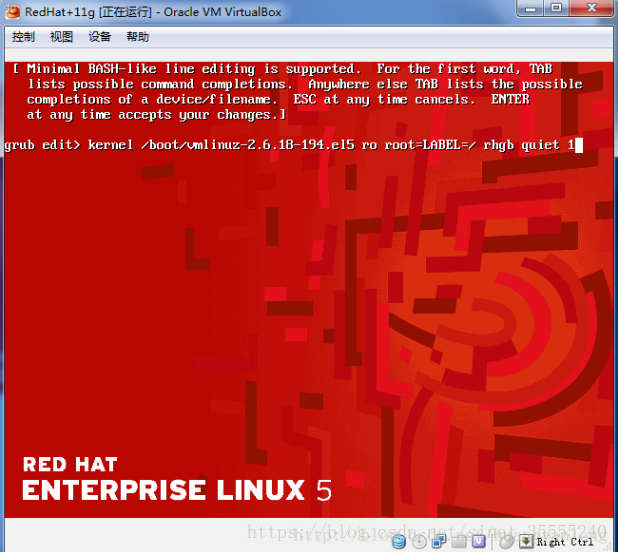This screenshot has height=552, width=618.
Task: Open the 视图 menu
Action: (61, 37)
